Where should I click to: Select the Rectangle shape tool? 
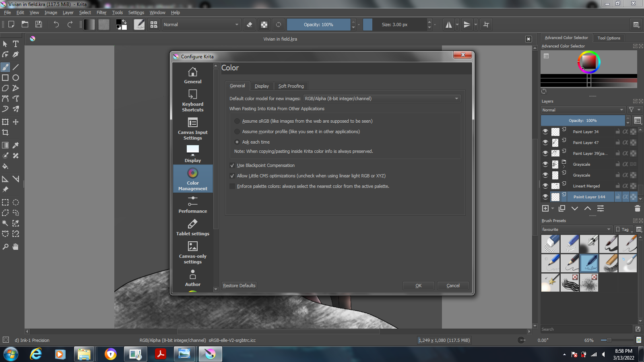point(5,78)
